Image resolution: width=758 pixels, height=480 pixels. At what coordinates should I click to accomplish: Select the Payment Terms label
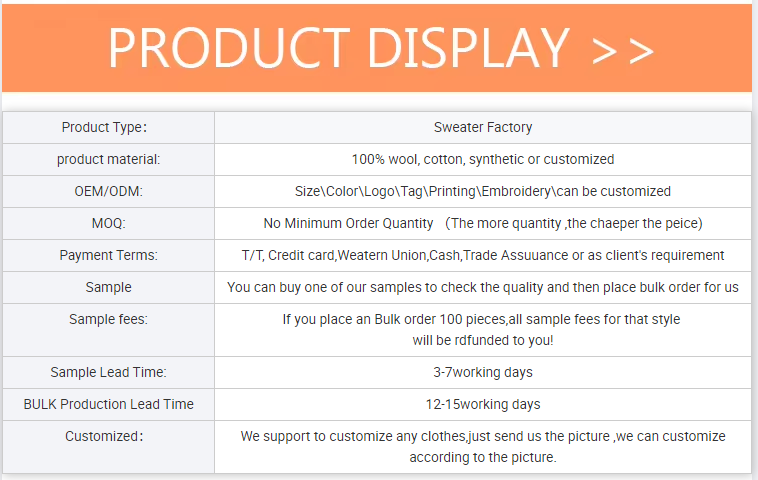tap(108, 255)
